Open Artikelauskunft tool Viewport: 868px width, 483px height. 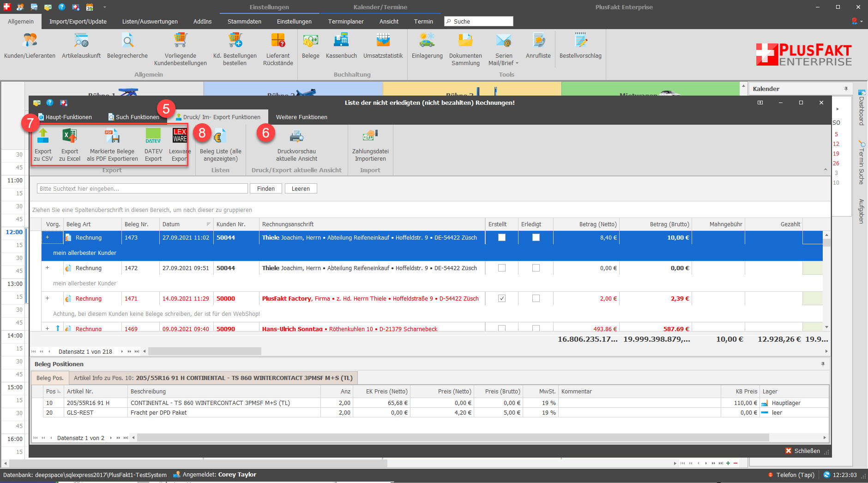pos(81,46)
